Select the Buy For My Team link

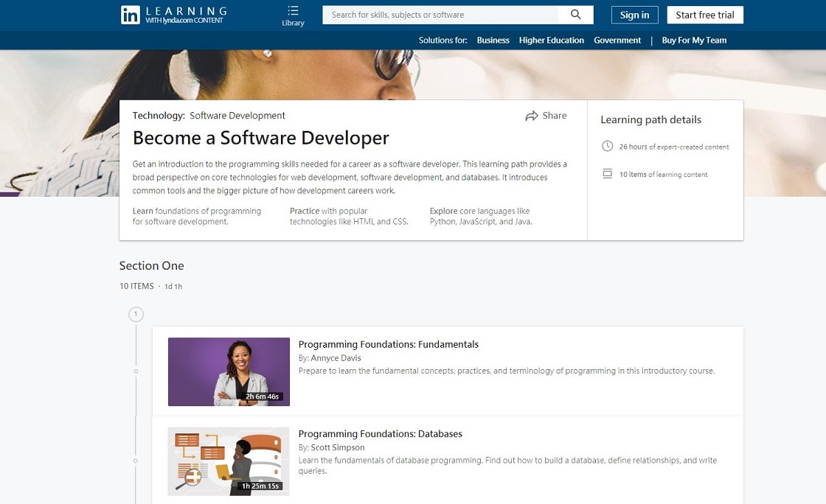coord(694,41)
